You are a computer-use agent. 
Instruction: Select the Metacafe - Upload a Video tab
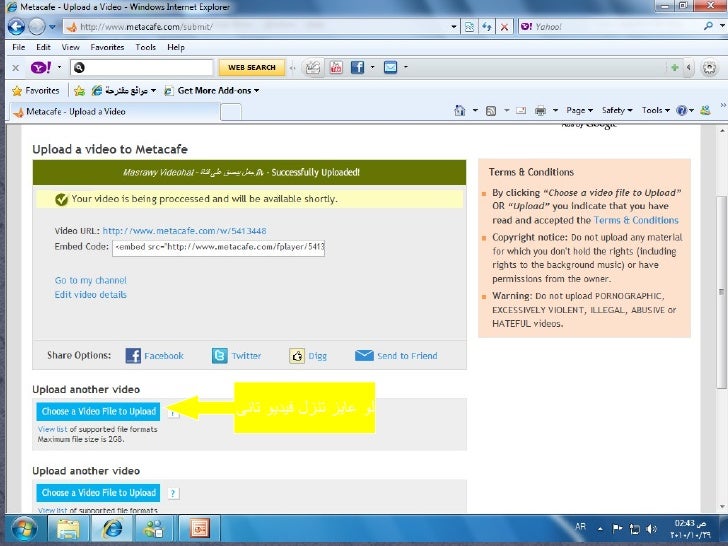(115, 112)
